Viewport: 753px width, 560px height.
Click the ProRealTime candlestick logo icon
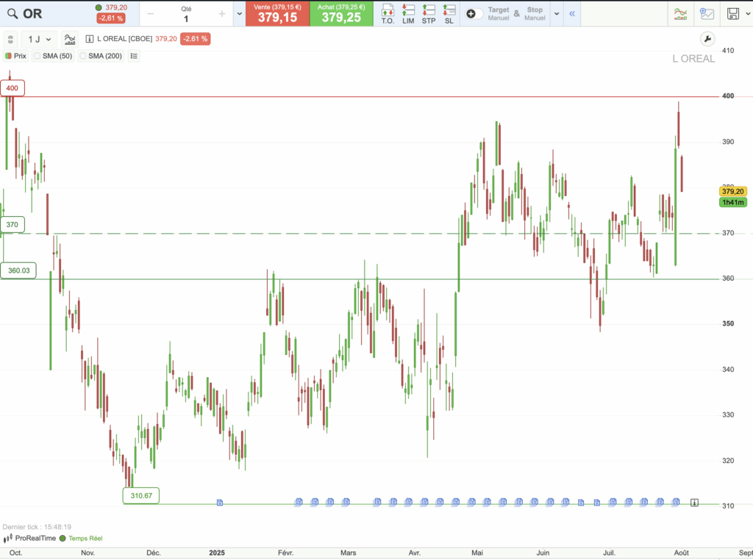tap(8, 539)
